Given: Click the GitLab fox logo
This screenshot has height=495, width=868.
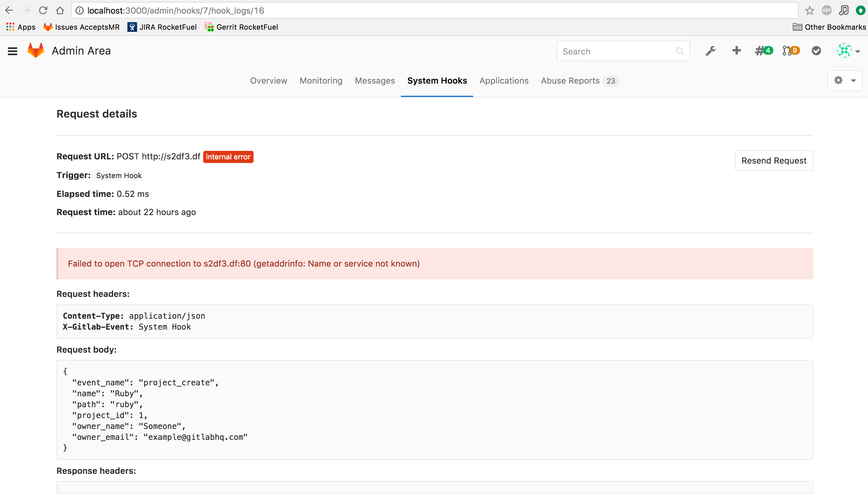Looking at the screenshot, I should tap(36, 51).
